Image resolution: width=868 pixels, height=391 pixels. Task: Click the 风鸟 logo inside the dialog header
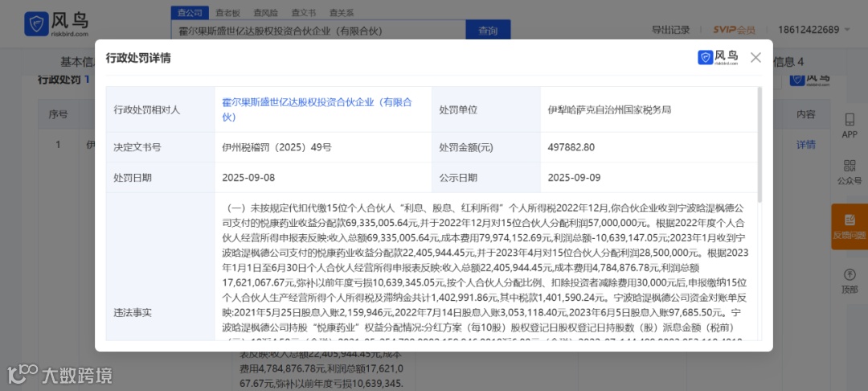tap(718, 58)
